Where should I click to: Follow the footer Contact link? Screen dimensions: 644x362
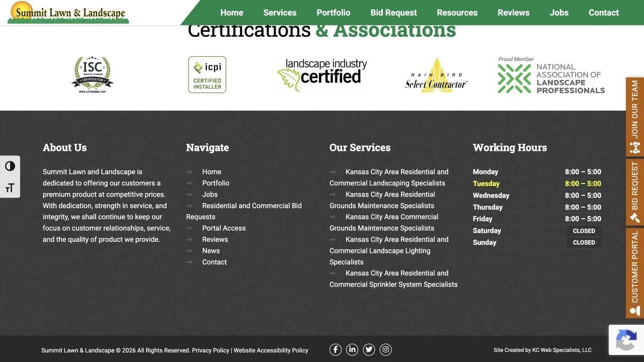coord(214,262)
